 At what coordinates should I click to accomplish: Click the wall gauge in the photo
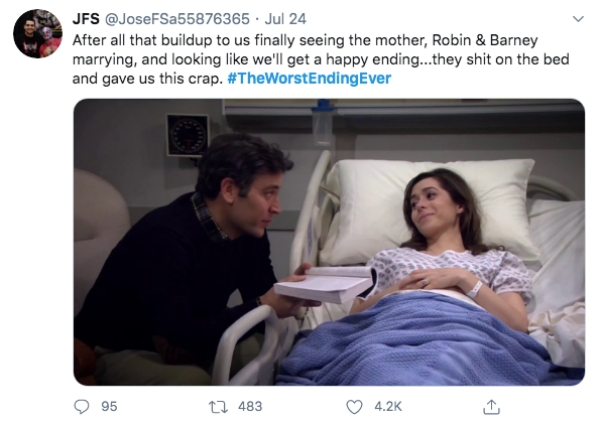point(187,133)
